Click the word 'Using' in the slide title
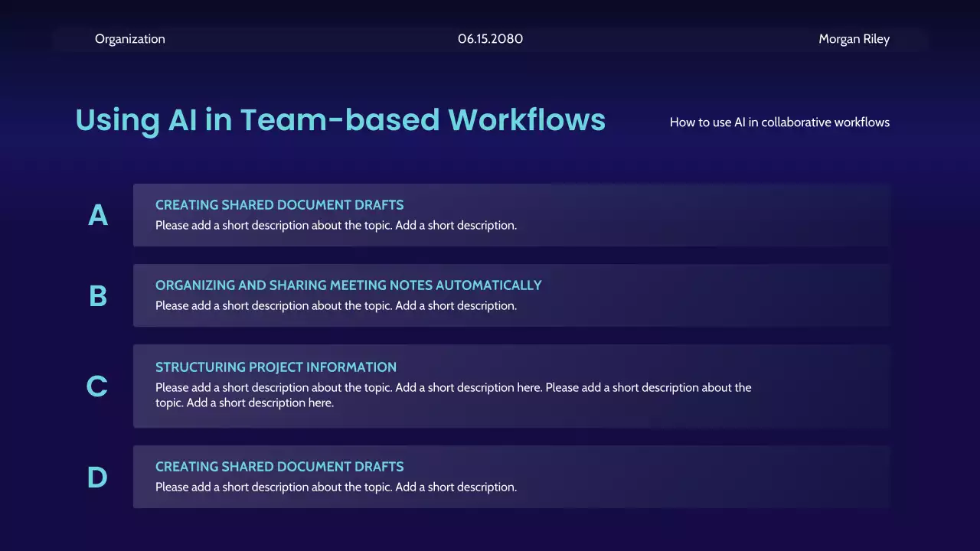 coord(117,121)
